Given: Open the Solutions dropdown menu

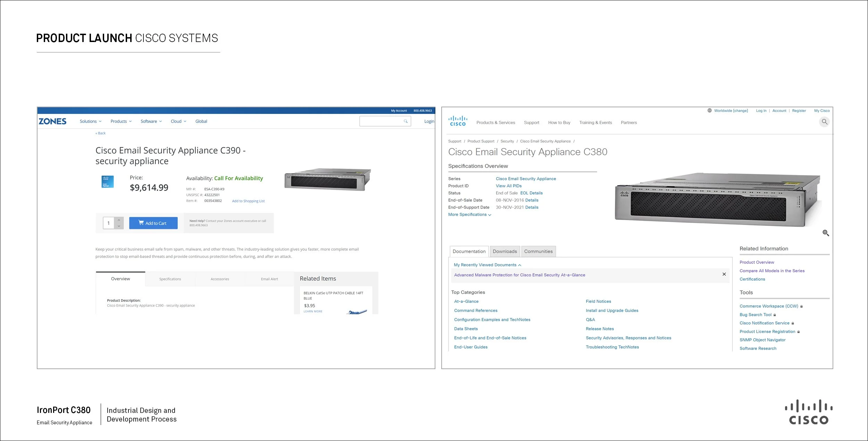Looking at the screenshot, I should pyautogui.click(x=91, y=122).
